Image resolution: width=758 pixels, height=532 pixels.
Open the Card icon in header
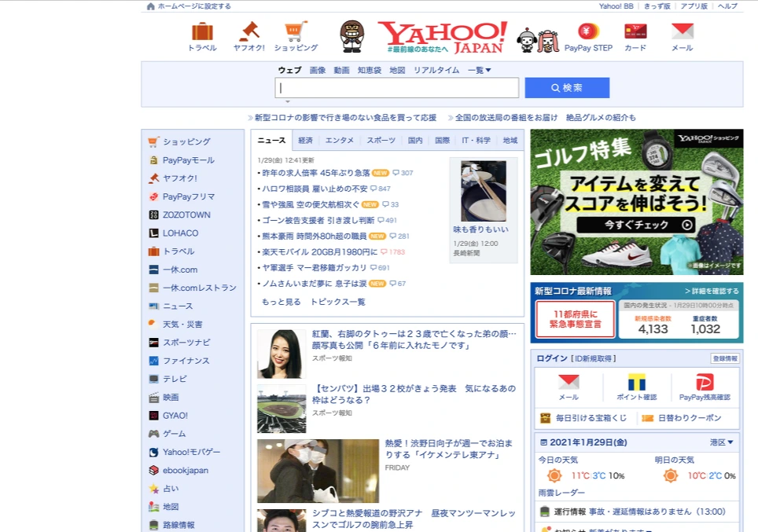pyautogui.click(x=635, y=31)
